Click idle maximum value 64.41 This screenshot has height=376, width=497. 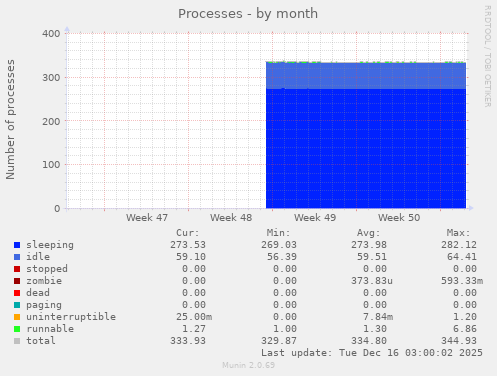462,257
